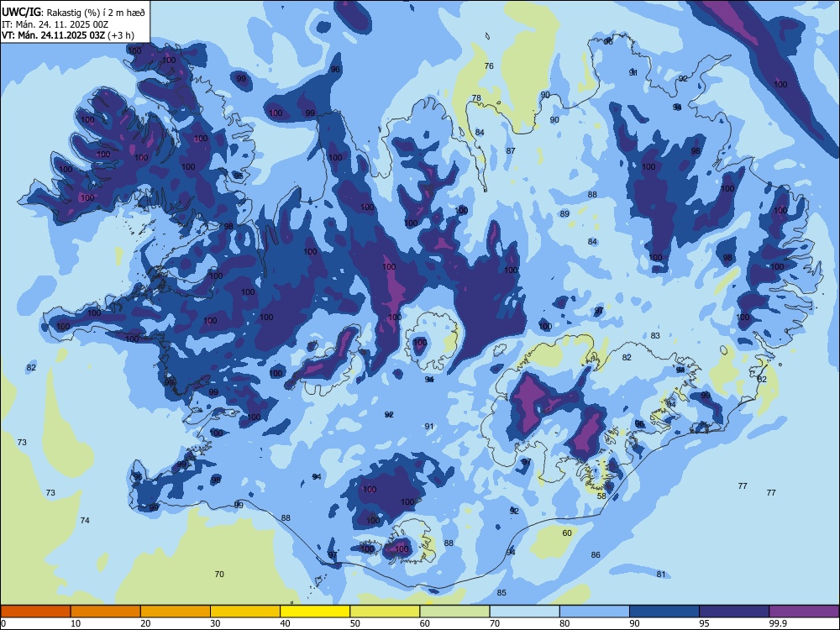
Task: Click the dark orange 0–10 legend swatch
Action: 36,612
